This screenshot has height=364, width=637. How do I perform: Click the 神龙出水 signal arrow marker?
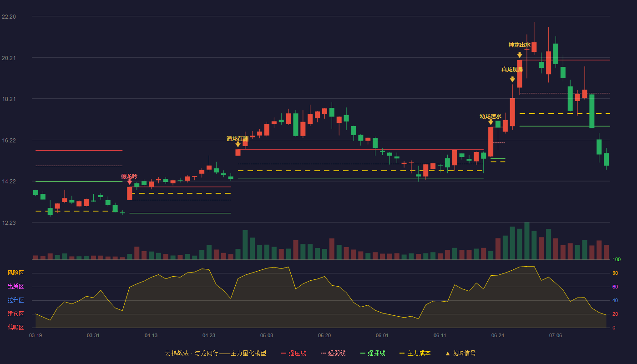(520, 55)
